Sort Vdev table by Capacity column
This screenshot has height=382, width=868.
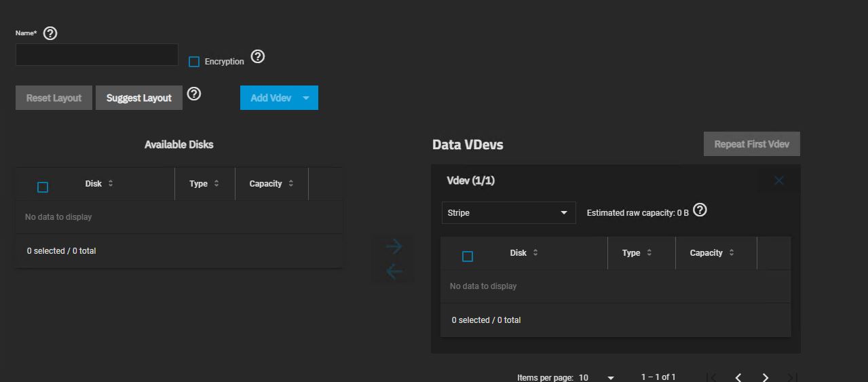click(712, 253)
